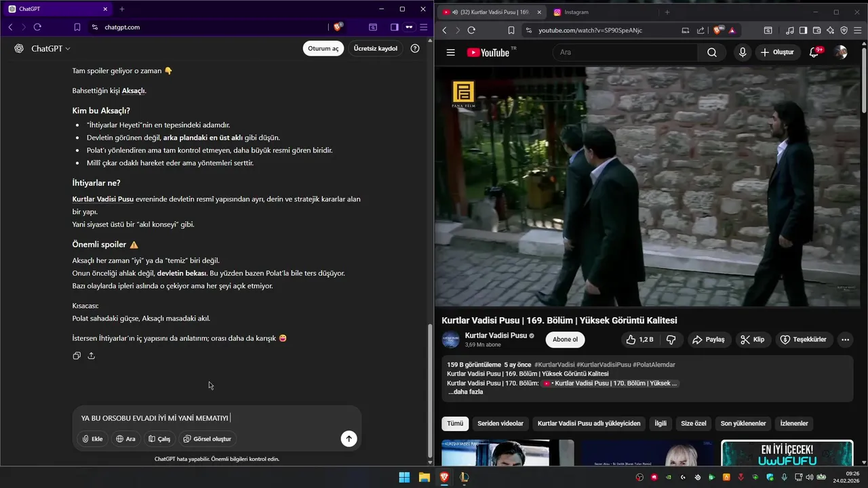Open site settings icon beside chatgpt.com address
This screenshot has height=488, width=868.
coord(95,27)
